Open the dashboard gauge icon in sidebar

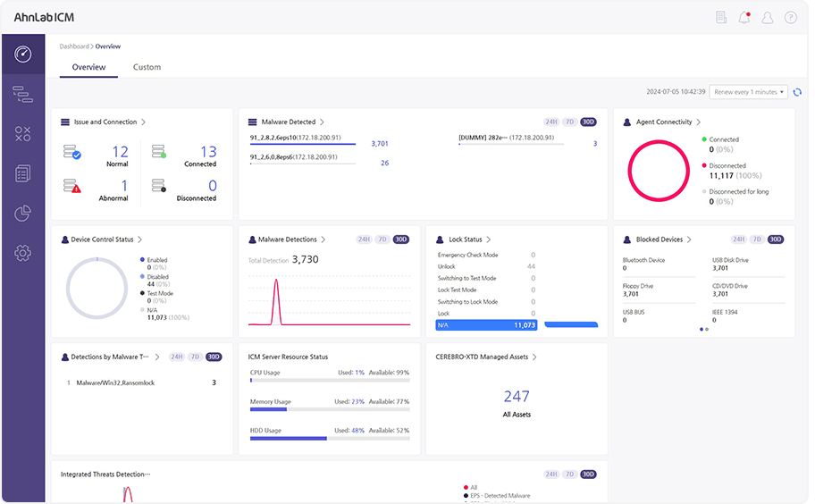[x=23, y=54]
